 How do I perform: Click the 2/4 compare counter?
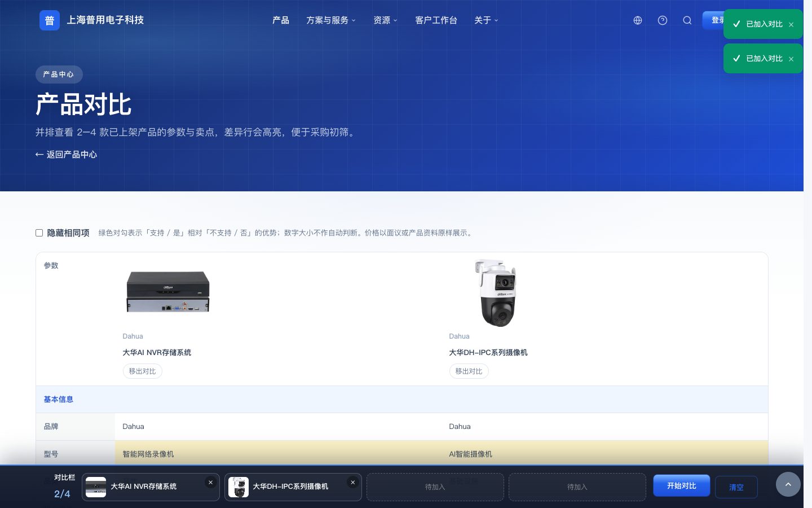tap(62, 494)
